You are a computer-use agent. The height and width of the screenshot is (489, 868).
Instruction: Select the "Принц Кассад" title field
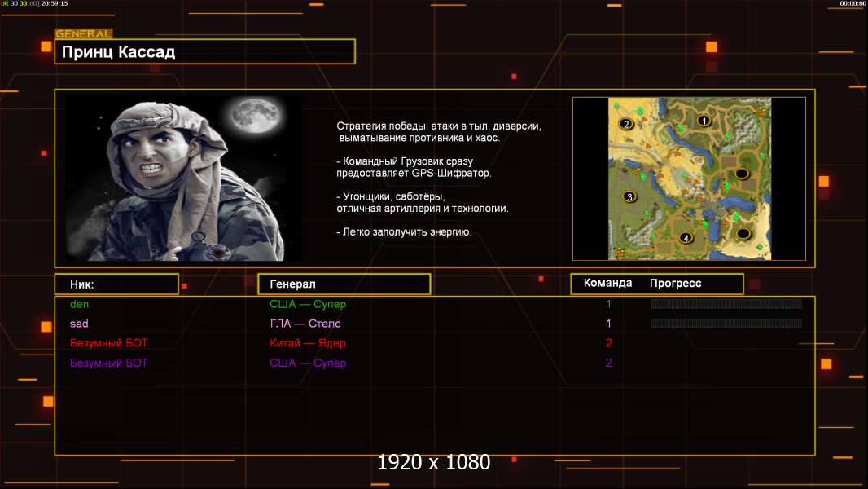[x=204, y=52]
